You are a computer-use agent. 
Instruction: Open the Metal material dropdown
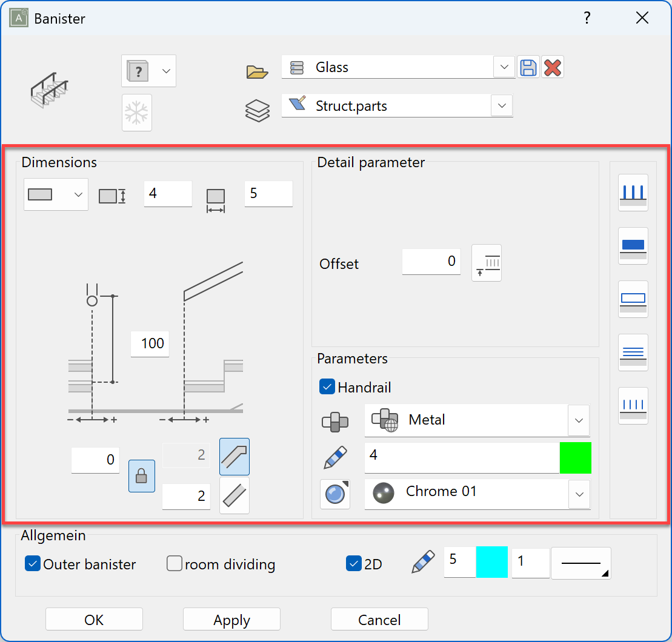tap(579, 420)
